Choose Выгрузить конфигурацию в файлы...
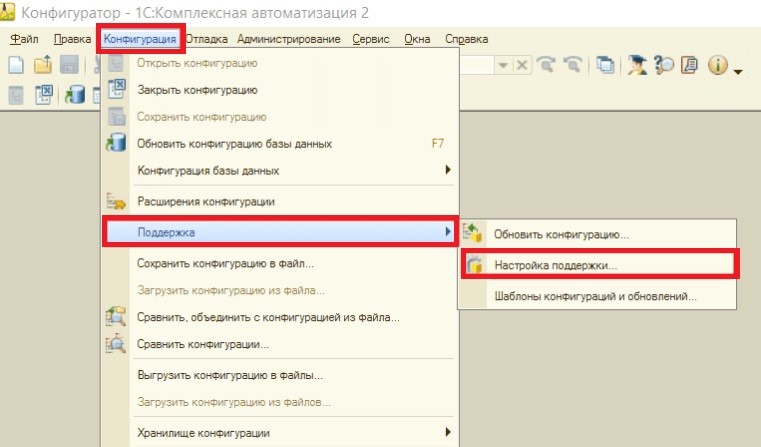The height and width of the screenshot is (447, 761). [280, 375]
